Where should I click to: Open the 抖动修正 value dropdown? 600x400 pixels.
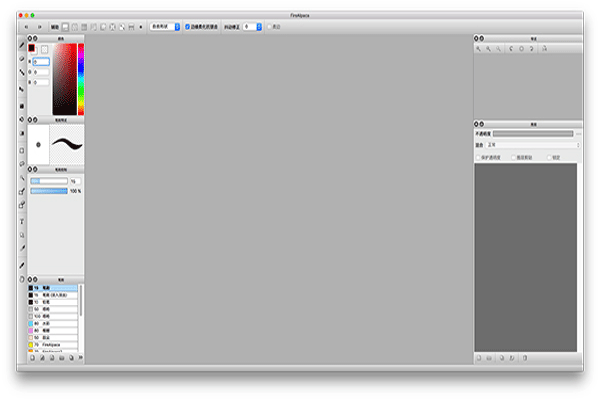click(252, 27)
